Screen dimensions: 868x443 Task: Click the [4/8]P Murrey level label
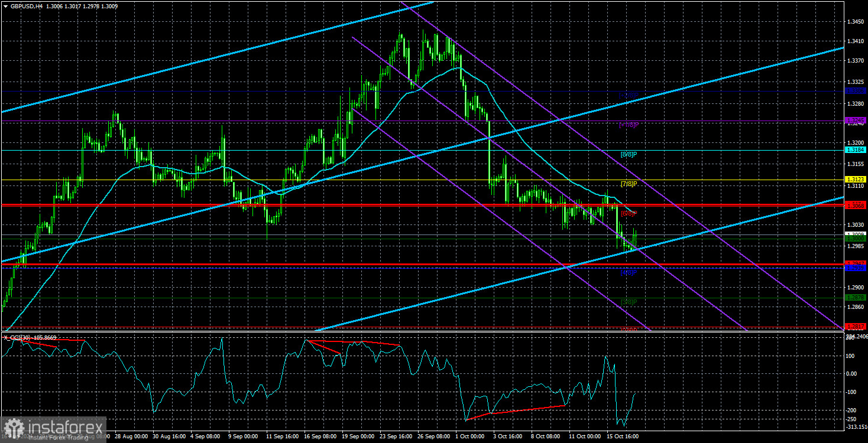[x=629, y=272]
